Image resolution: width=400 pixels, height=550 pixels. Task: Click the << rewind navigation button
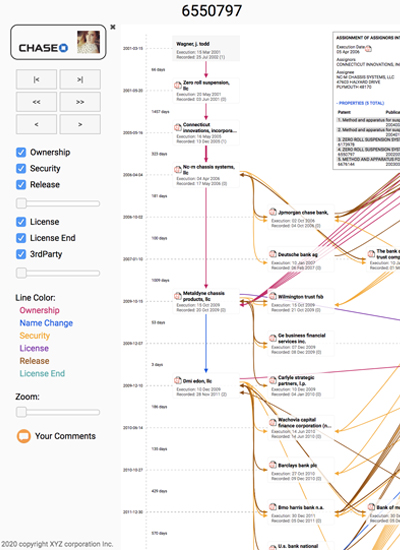point(36,102)
